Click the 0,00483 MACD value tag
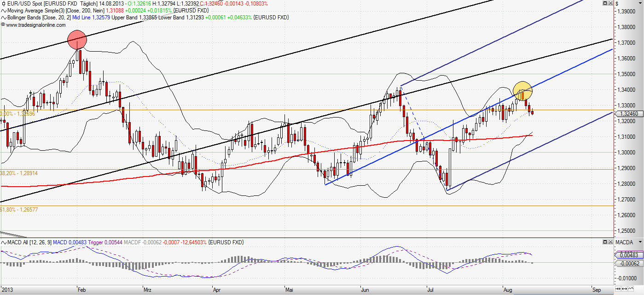The width and height of the screenshot is (644, 295). [x=628, y=255]
